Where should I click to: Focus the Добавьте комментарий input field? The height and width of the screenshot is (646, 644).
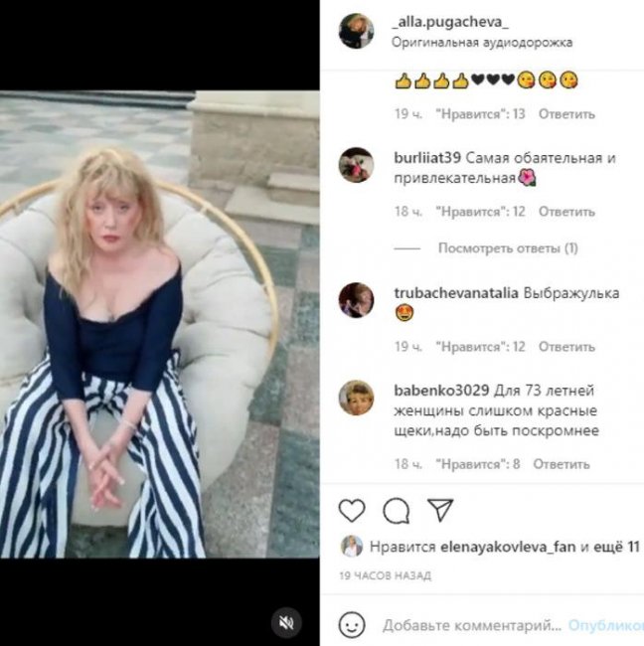pyautogui.click(x=472, y=625)
